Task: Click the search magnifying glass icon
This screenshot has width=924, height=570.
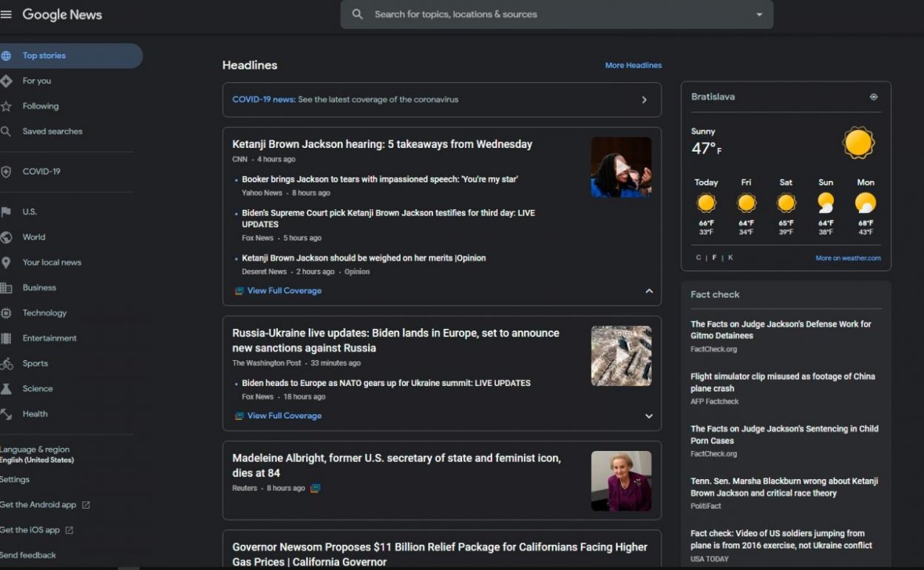Action: click(x=357, y=14)
